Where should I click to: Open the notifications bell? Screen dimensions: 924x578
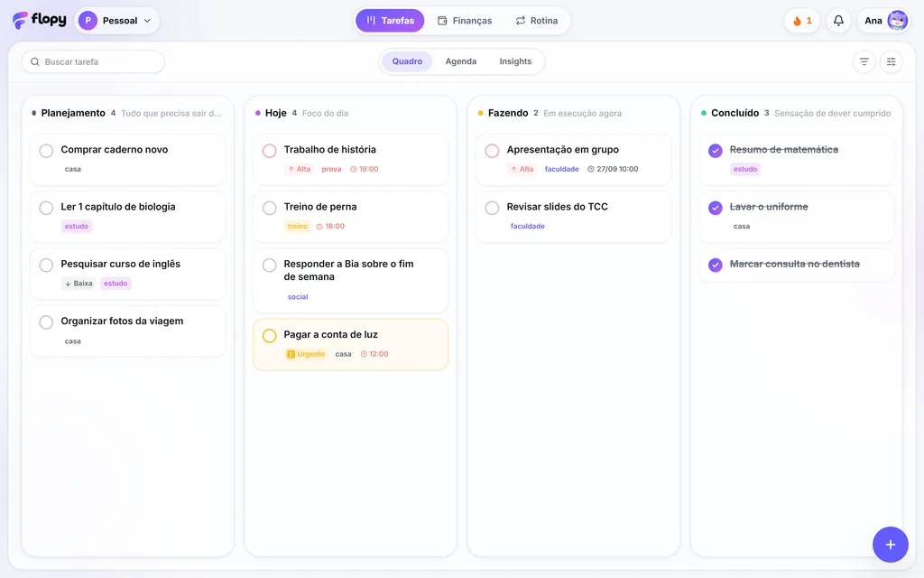click(838, 21)
